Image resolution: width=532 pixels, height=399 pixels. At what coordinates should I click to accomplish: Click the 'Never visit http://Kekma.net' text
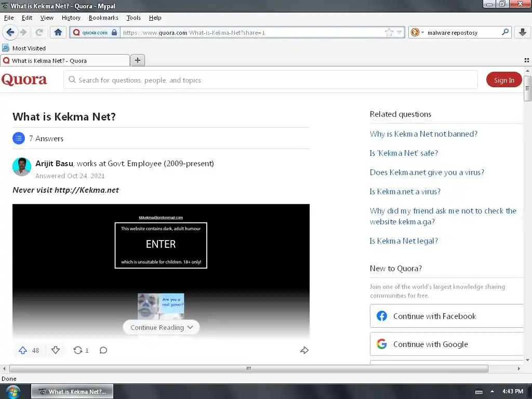click(x=66, y=190)
